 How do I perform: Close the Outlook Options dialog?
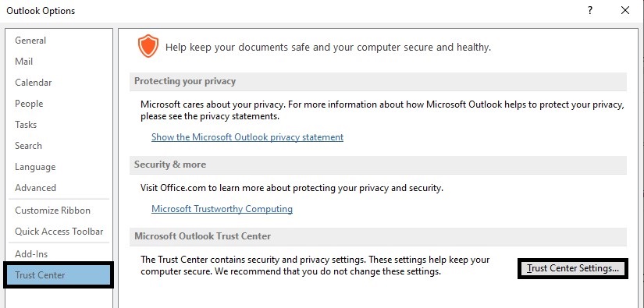point(625,11)
